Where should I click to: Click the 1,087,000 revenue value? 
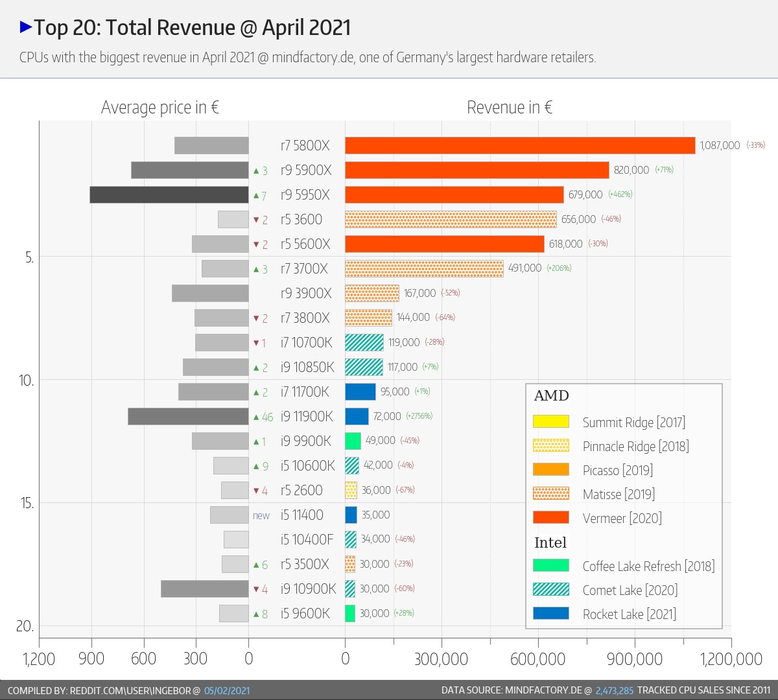pyautogui.click(x=720, y=146)
